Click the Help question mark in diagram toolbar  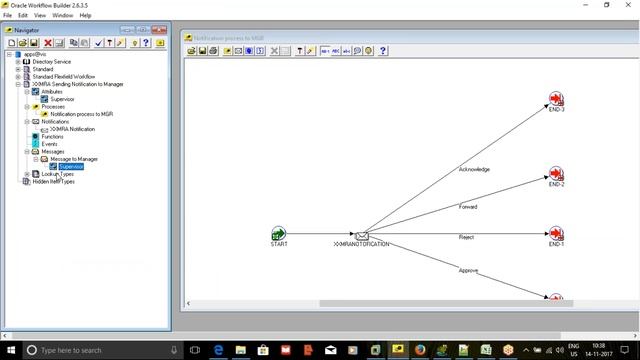click(383, 51)
